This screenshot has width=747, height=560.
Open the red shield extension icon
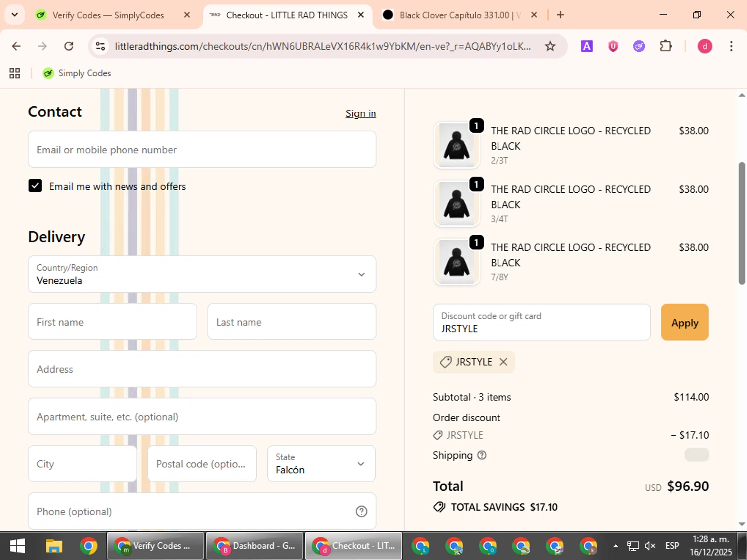coord(613,46)
